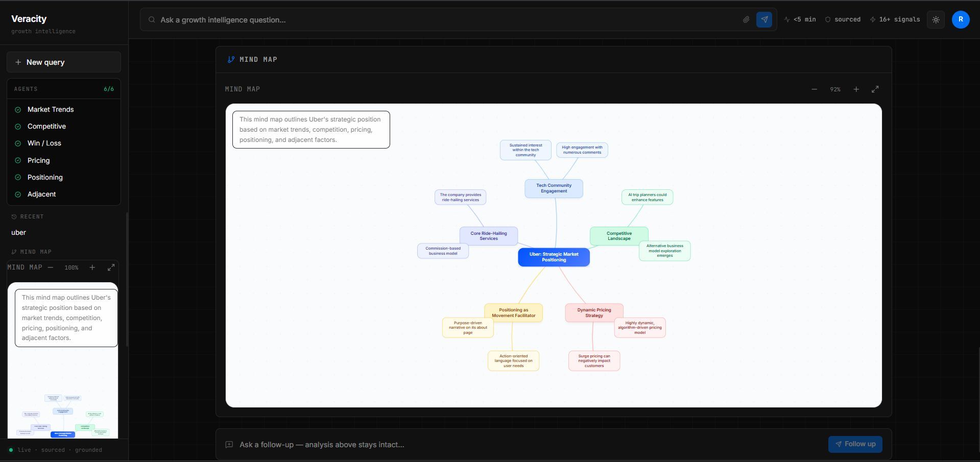This screenshot has width=980, height=462.
Task: Open the sidebar mind map thumbnail
Action: [63, 360]
